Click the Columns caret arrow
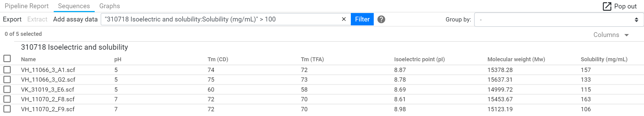Image resolution: width=644 pixels, height=116 pixels. pos(626,35)
